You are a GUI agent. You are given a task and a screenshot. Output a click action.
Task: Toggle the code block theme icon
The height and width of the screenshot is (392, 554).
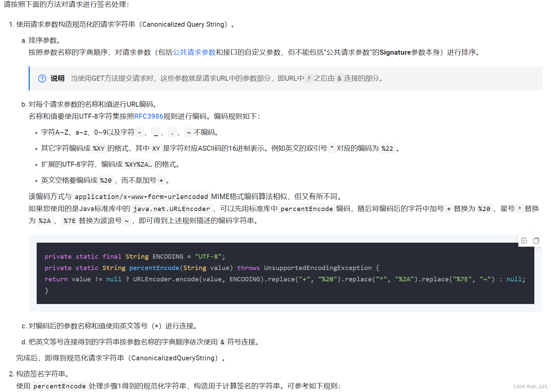[524, 241]
